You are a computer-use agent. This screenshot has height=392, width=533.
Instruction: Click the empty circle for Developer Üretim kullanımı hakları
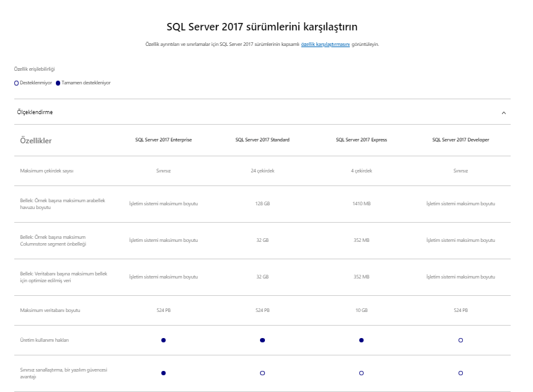[460, 340]
